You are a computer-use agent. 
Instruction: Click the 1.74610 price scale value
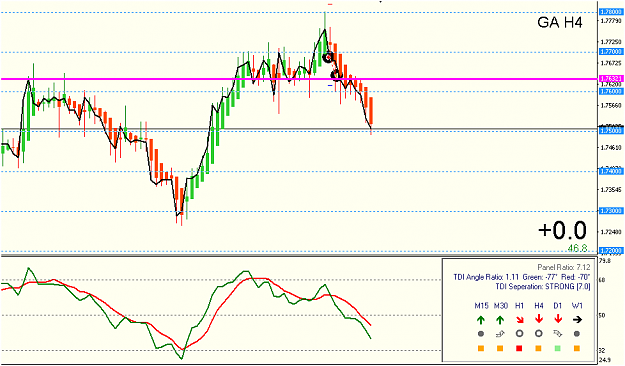tap(611, 148)
